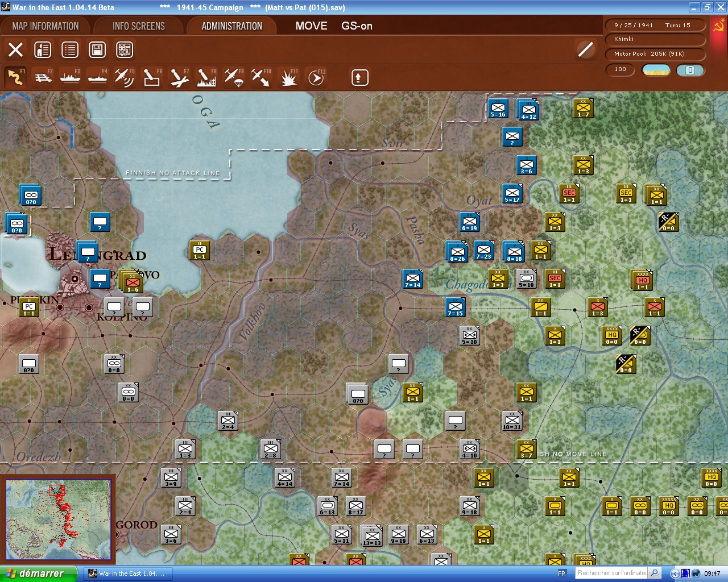Select the blue 8=26 unit counter

pyautogui.click(x=457, y=251)
